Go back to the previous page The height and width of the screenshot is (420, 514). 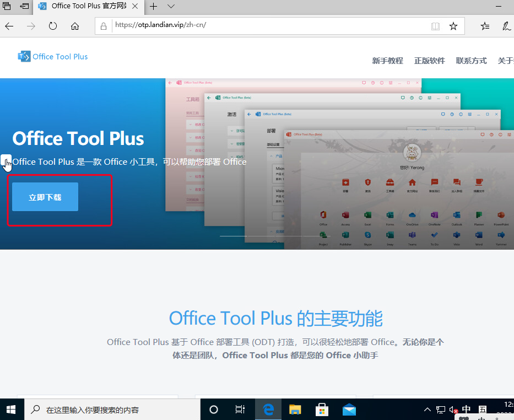coord(9,26)
